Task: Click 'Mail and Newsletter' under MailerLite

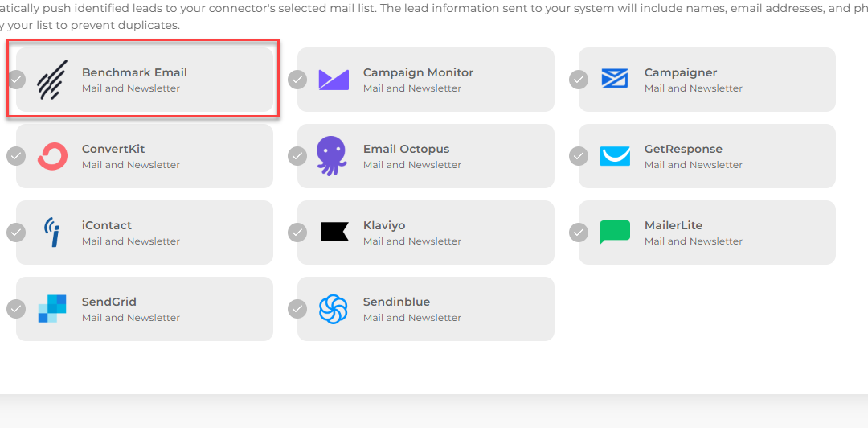Action: [694, 241]
